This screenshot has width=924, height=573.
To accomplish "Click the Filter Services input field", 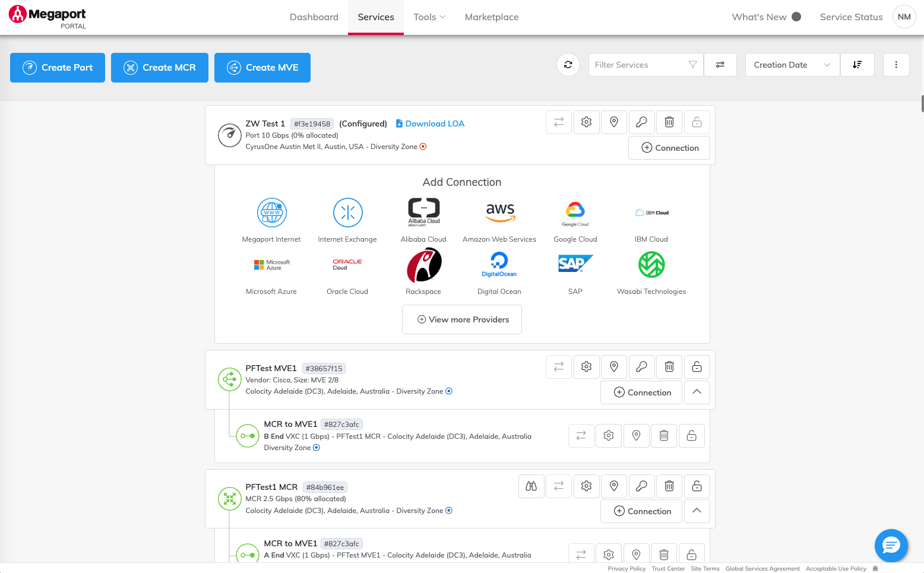I will (x=645, y=65).
